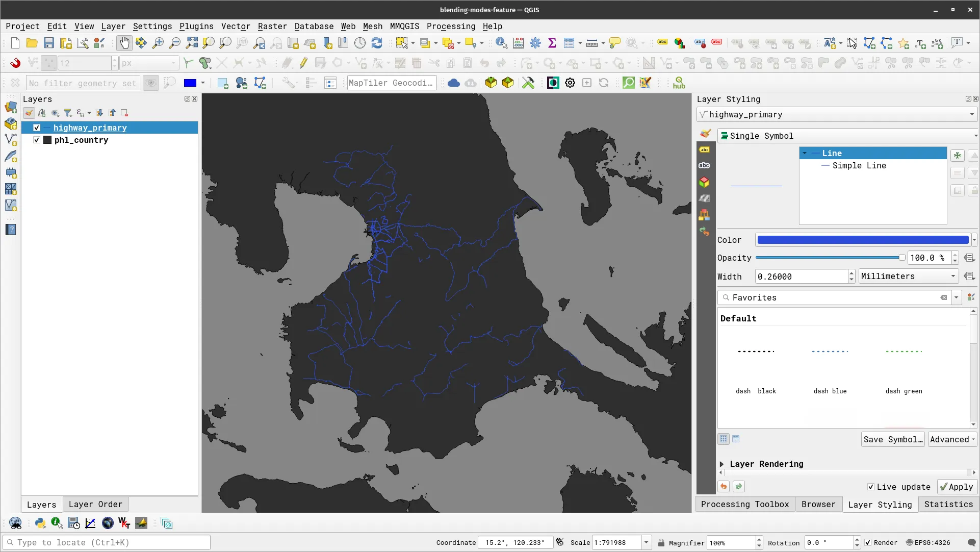Click the Save Project icon
Image resolution: width=980 pixels, height=552 pixels.
[49, 43]
